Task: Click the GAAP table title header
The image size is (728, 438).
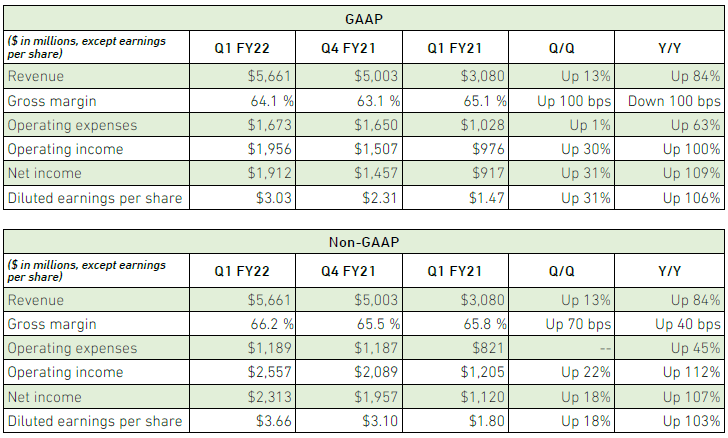Action: 363,17
